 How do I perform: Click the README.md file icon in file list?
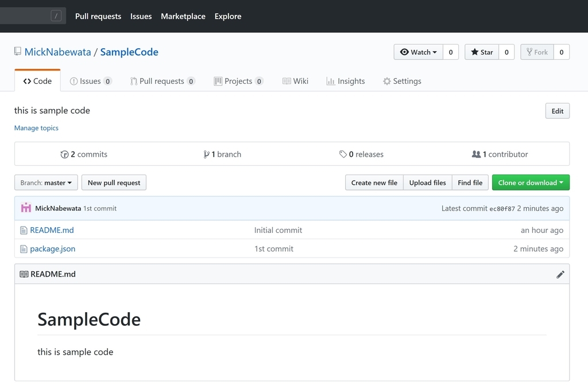[x=24, y=230]
